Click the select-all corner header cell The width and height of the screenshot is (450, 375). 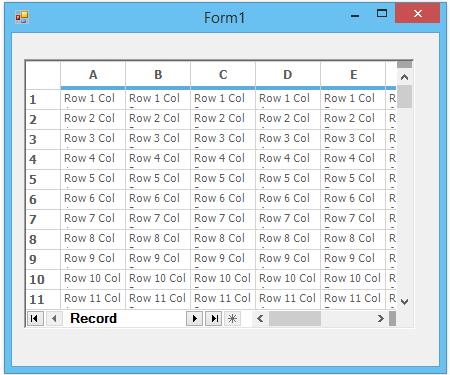[43, 75]
